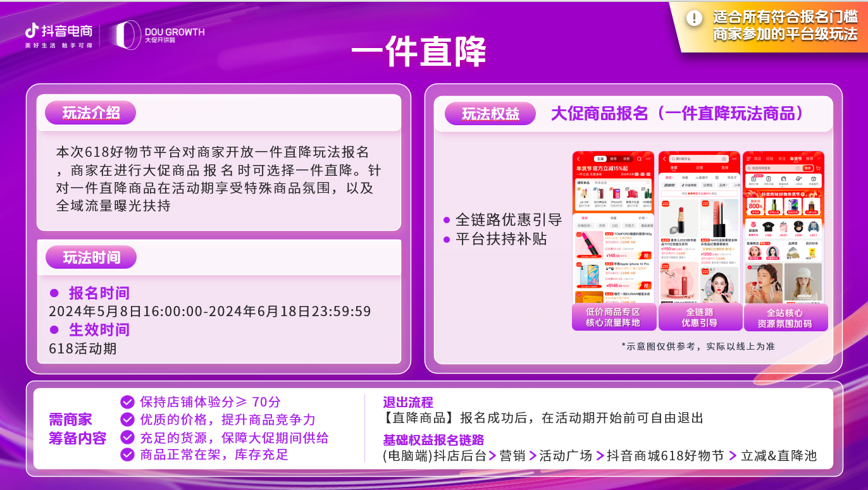The image size is (868, 490).
Task: Tap search field in middle phone screen
Action: (699, 159)
